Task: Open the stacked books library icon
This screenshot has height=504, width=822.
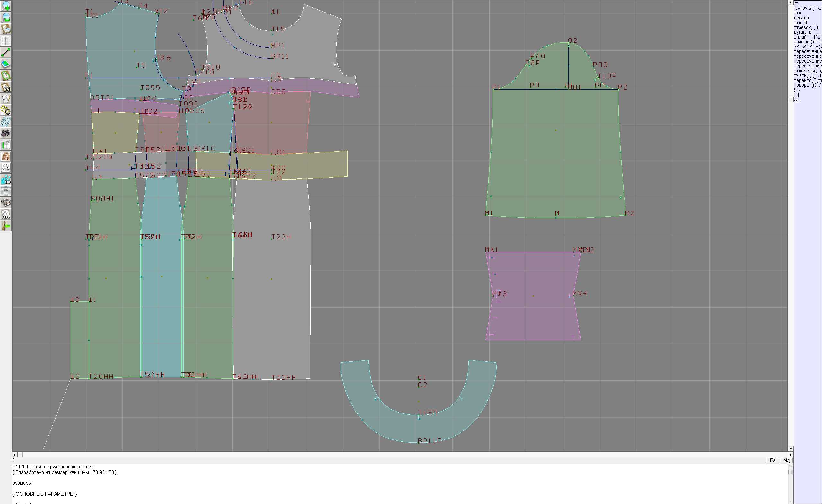Action: (6, 203)
